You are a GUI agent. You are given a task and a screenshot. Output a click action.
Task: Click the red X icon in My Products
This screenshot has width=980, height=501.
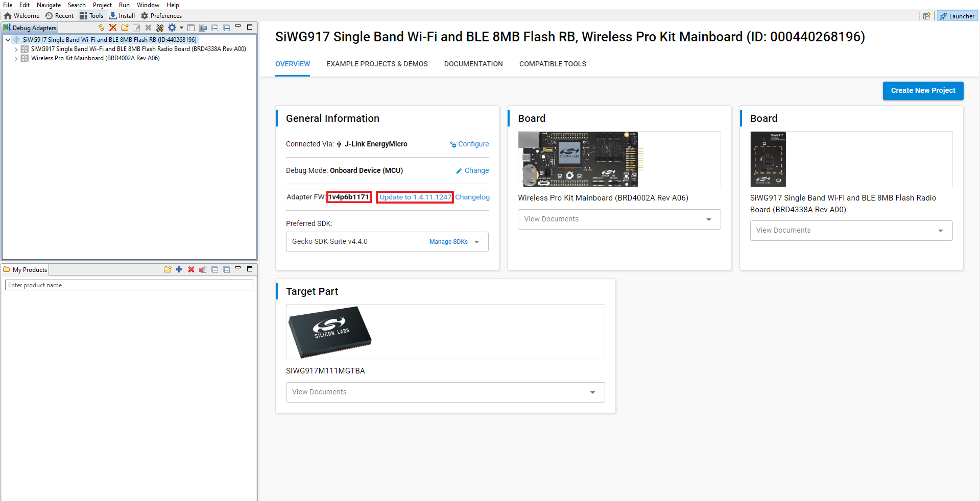[x=191, y=269]
